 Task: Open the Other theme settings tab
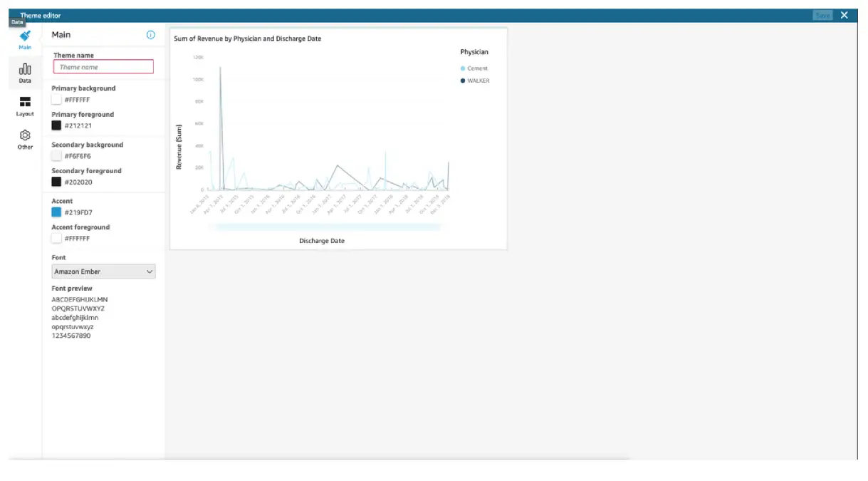pyautogui.click(x=25, y=139)
